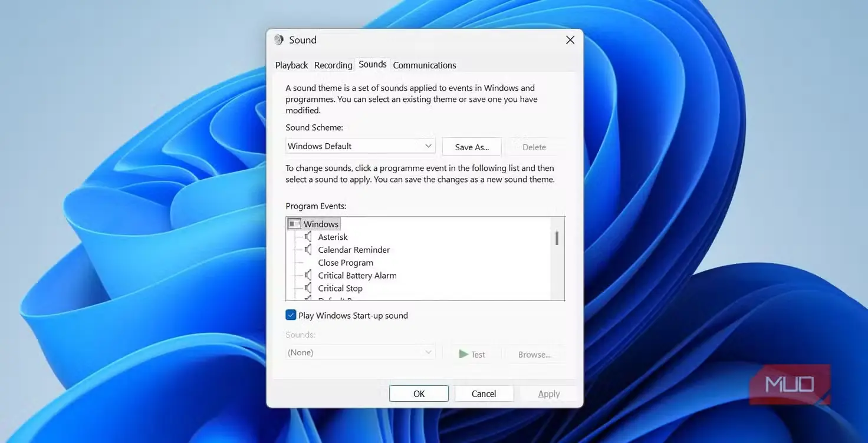Viewport: 868px width, 443px height.
Task: Open the Communications tab
Action: (x=425, y=65)
